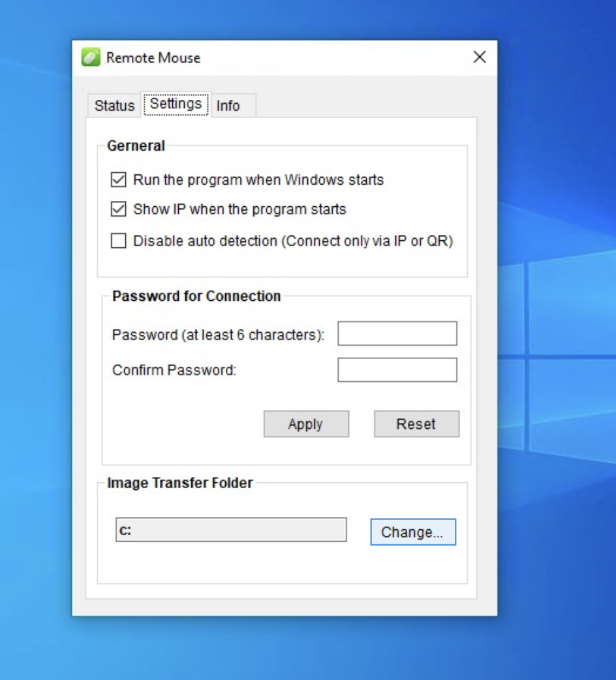Apply the connection password

306,424
